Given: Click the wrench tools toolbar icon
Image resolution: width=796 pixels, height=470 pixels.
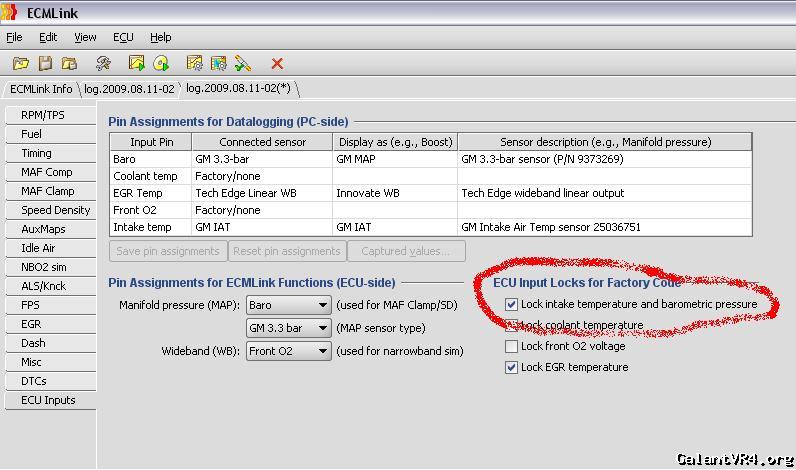Looking at the screenshot, I should 103,63.
